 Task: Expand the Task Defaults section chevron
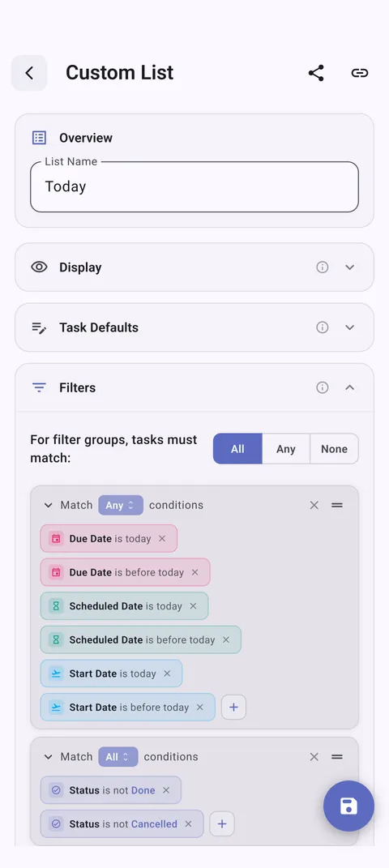350,327
